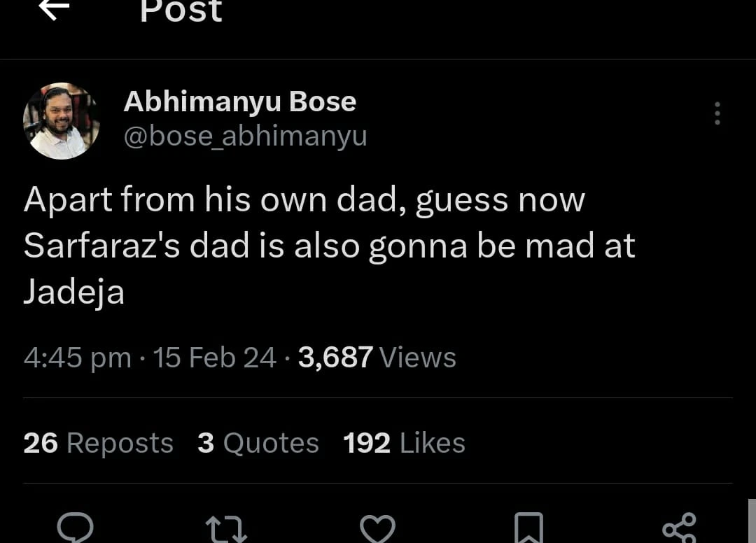Click the word Jadeja in the tweet

point(73,292)
